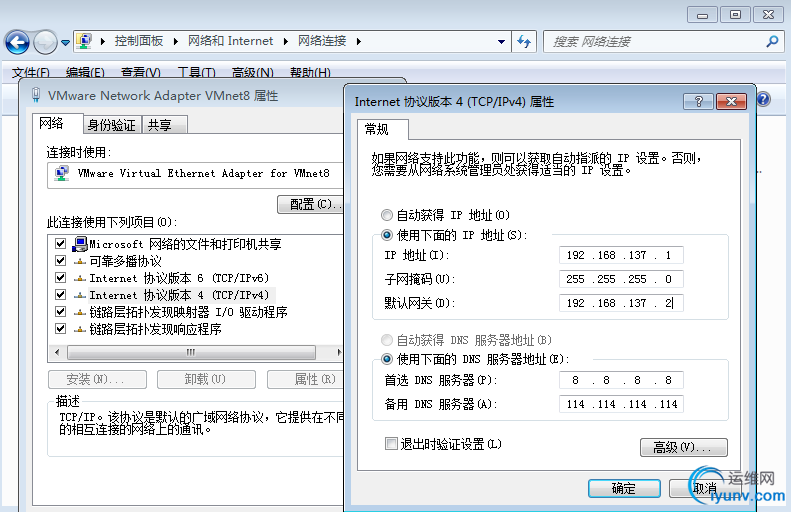This screenshot has width=791, height=512.
Task: Click the items list scroll-left arrow
Action: click(x=57, y=352)
